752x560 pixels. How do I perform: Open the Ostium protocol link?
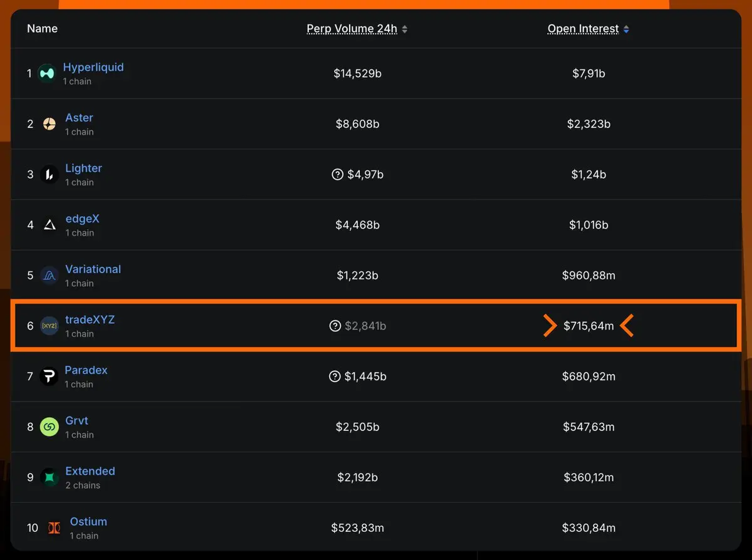88,522
